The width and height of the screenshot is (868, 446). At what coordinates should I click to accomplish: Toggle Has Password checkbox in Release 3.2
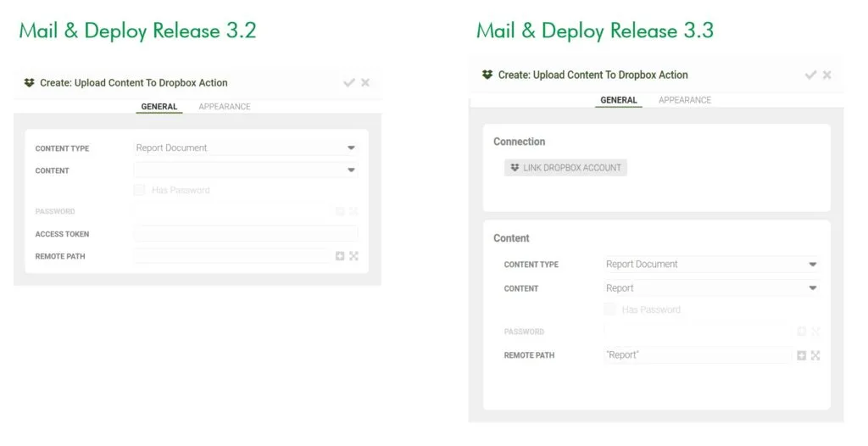(x=140, y=190)
